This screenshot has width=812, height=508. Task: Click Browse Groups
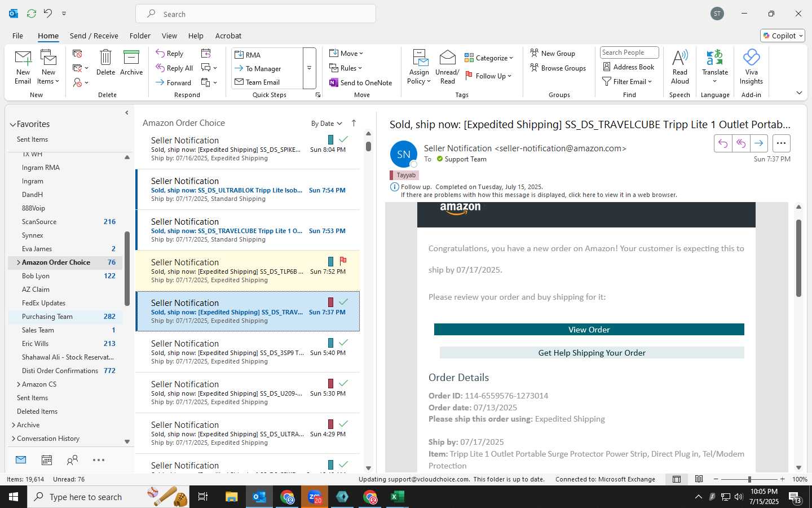[x=558, y=68]
